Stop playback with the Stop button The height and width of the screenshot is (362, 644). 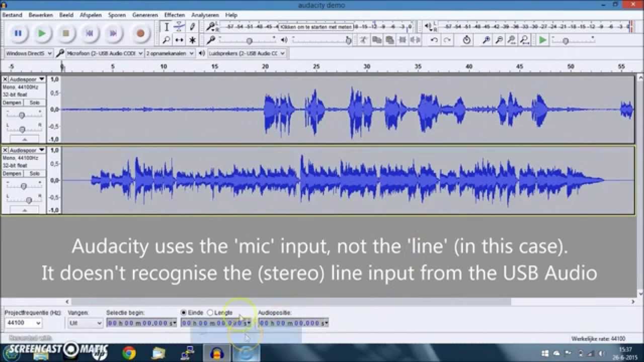coord(66,34)
